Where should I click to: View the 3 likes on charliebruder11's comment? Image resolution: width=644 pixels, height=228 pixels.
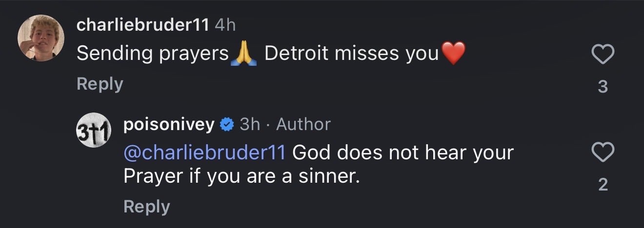tap(603, 86)
